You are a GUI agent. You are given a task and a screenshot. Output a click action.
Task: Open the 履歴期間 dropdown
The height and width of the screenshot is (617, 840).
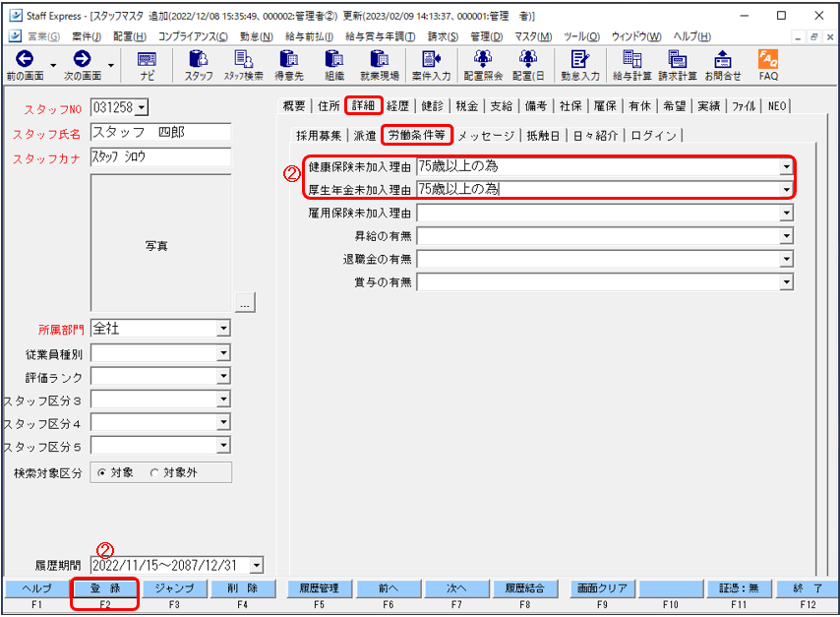tap(257, 565)
